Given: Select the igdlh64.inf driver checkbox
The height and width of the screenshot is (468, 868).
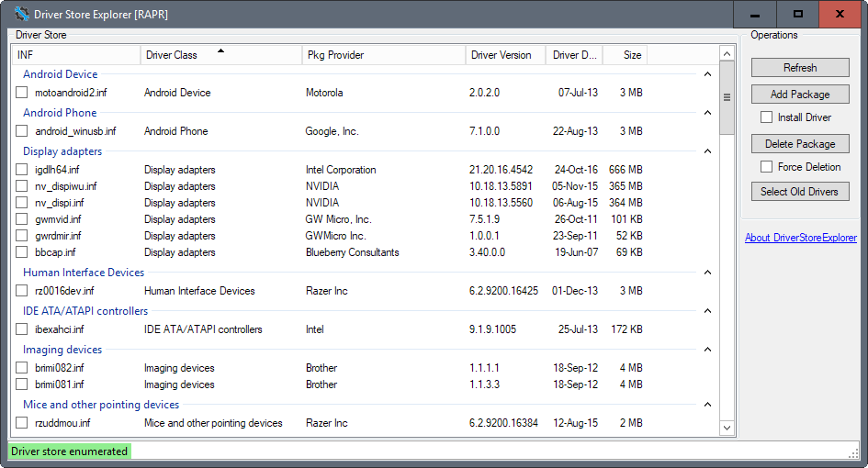Looking at the screenshot, I should [22, 169].
